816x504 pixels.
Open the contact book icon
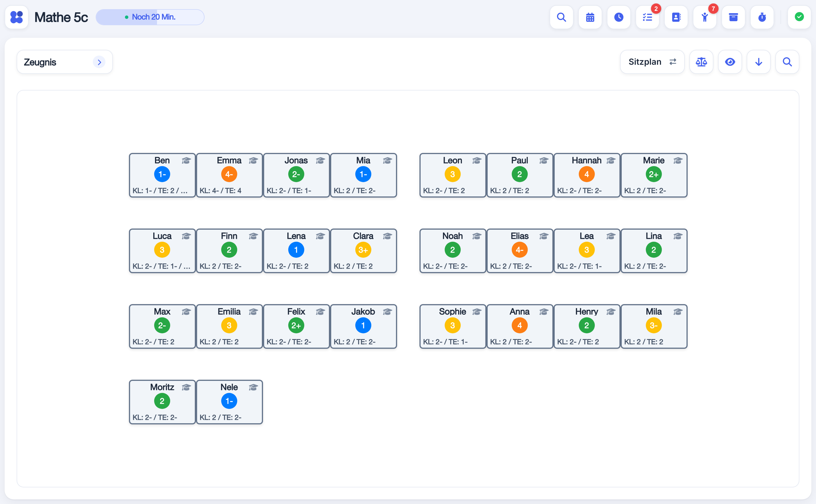point(676,17)
